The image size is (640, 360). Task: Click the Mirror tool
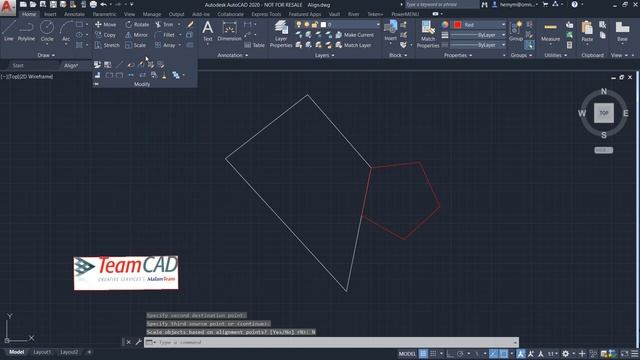pyautogui.click(x=136, y=35)
